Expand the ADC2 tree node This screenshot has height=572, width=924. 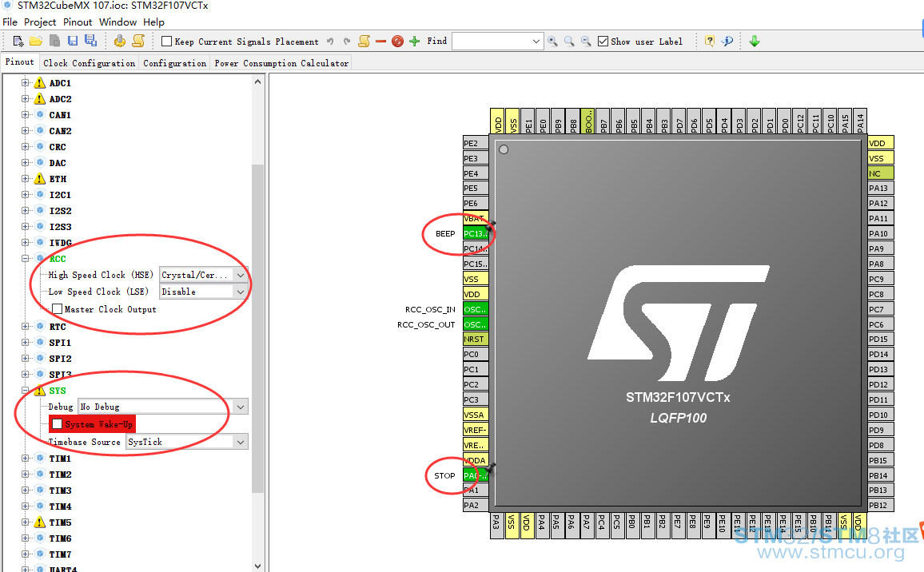26,99
